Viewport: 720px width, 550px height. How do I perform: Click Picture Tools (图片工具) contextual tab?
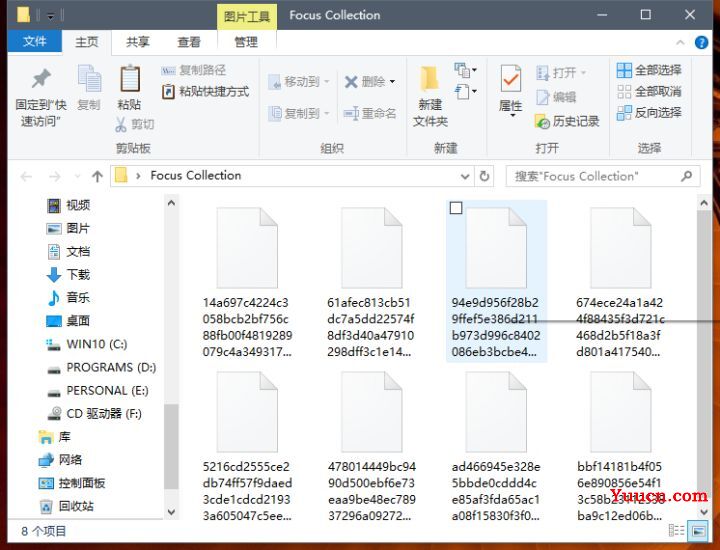pyautogui.click(x=247, y=17)
